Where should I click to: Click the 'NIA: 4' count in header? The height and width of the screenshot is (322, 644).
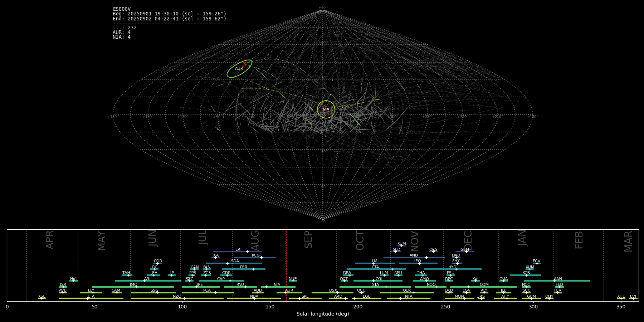122,37
